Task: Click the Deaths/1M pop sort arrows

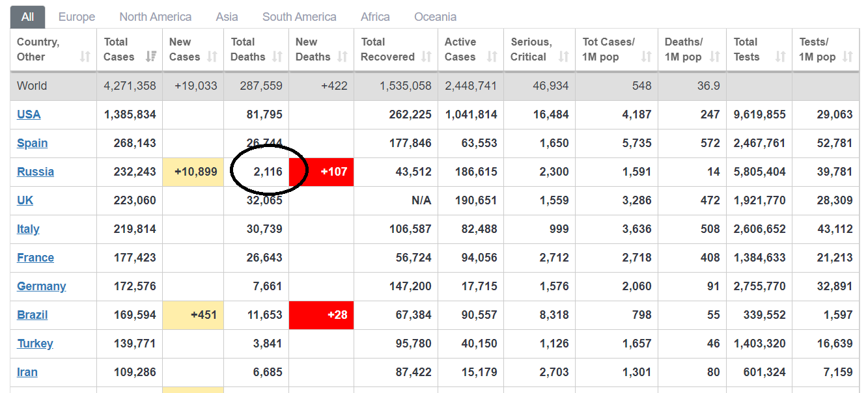Action: [715, 57]
